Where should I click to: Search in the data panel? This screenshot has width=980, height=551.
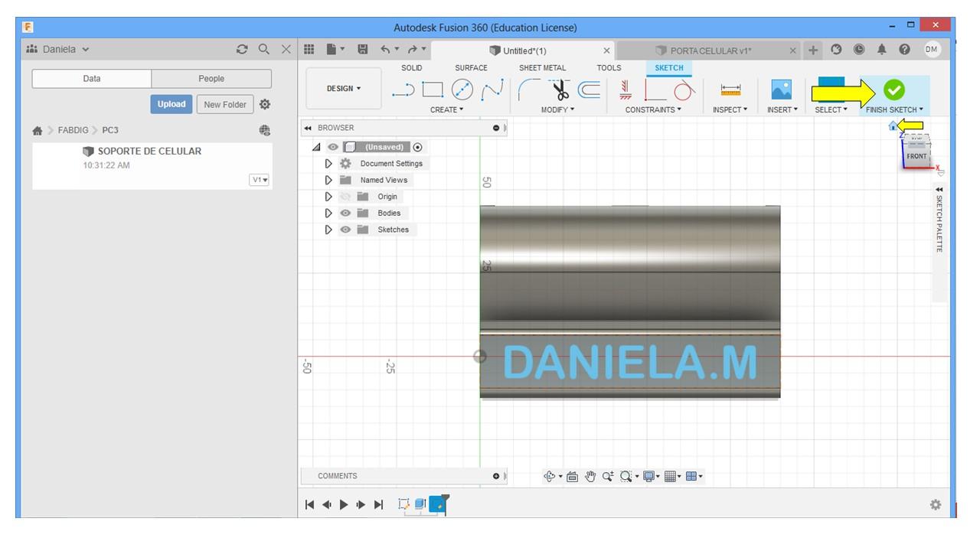pos(264,49)
